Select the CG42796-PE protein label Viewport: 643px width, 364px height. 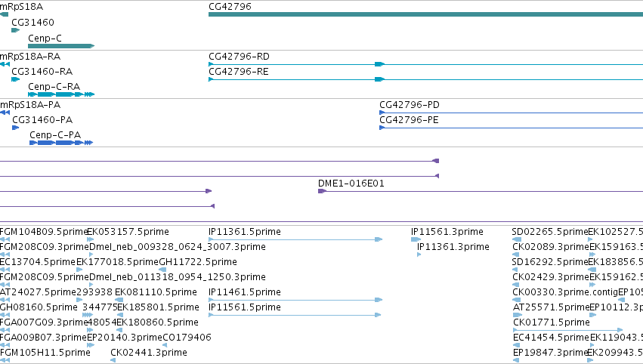tap(409, 119)
